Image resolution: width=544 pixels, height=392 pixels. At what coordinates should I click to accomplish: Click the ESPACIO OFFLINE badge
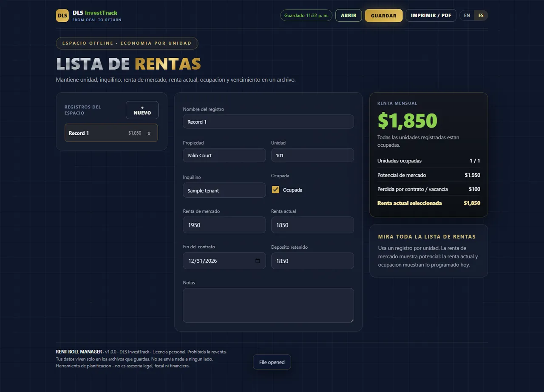127,43
